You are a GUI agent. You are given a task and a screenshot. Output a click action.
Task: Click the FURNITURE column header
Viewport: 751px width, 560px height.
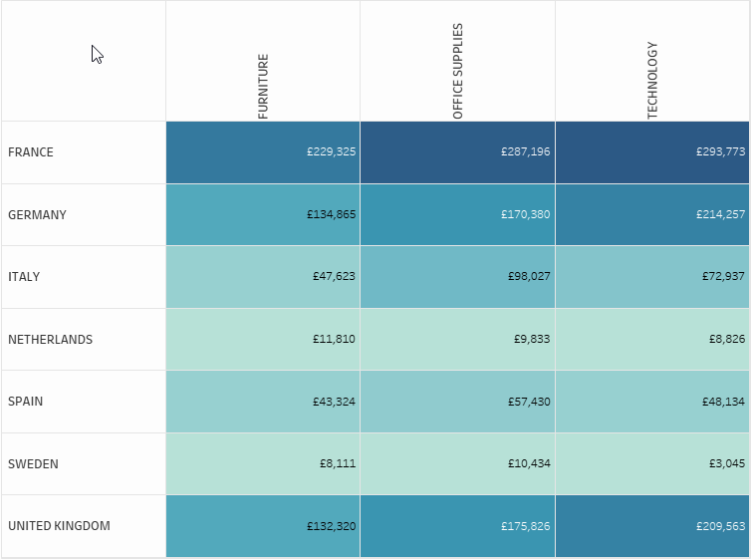pos(263,87)
